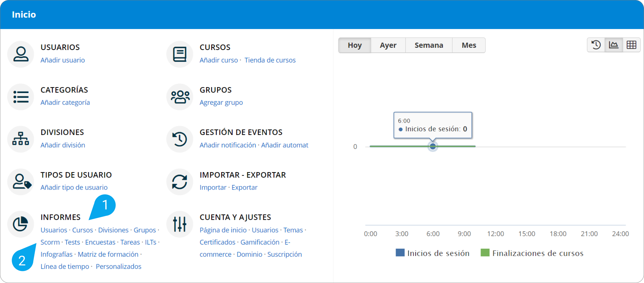Click the GESTIÓN DE EVENTOS heading
The image size is (644, 283).
pos(241,132)
